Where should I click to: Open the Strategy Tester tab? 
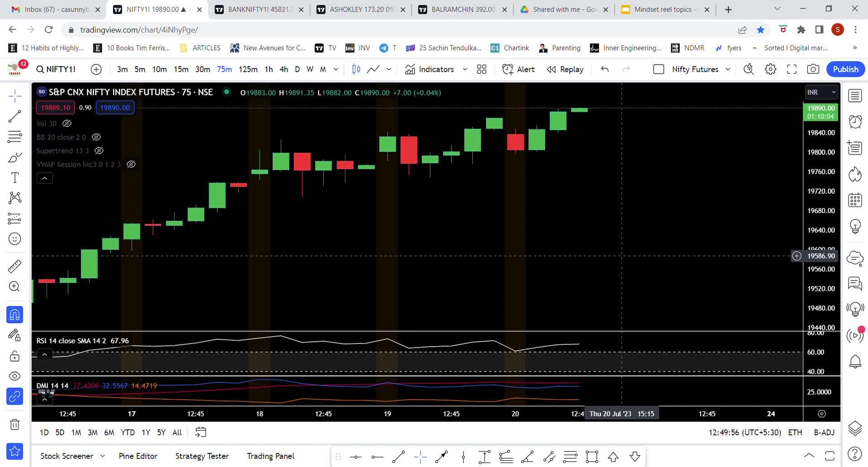tap(202, 456)
